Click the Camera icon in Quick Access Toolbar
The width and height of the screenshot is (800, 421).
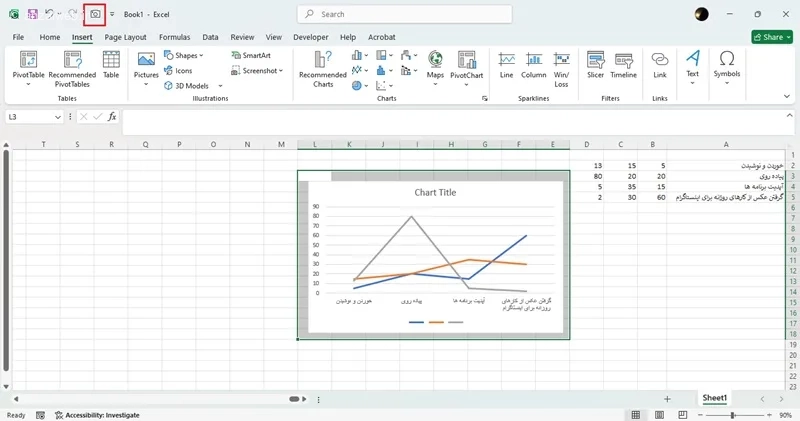pyautogui.click(x=96, y=14)
